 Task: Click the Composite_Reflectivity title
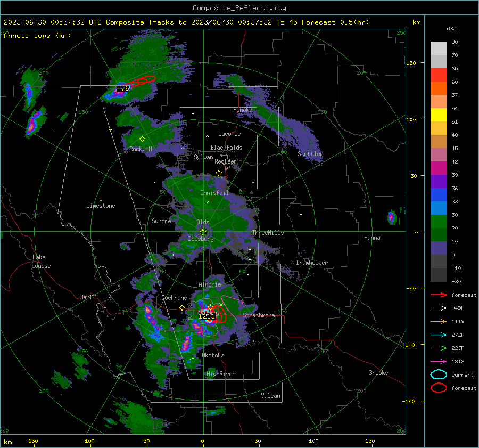[x=240, y=8]
